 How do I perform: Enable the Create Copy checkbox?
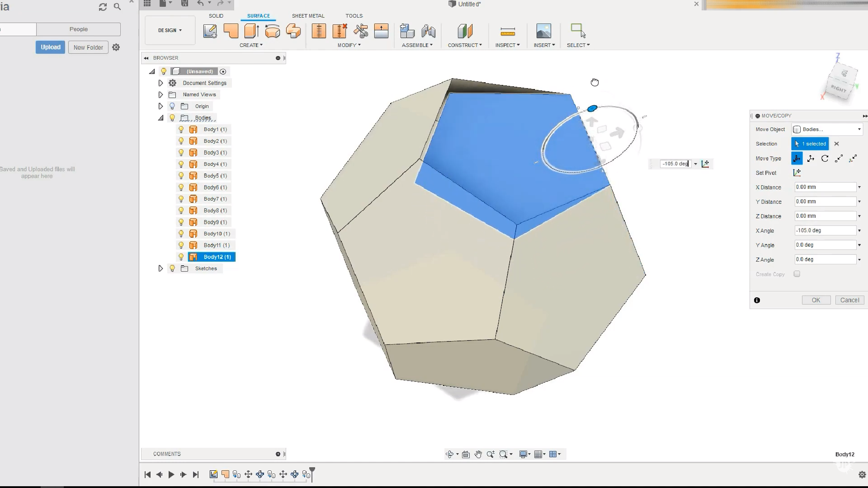pos(797,274)
